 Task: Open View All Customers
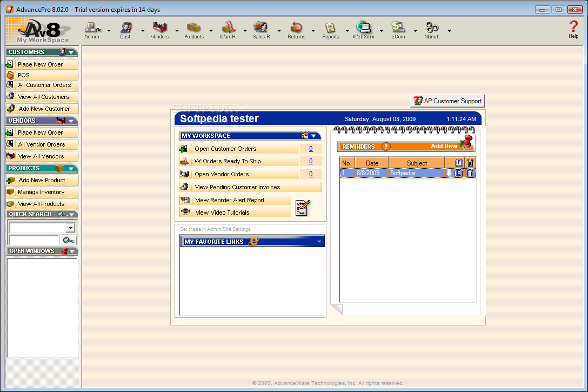coord(42,97)
